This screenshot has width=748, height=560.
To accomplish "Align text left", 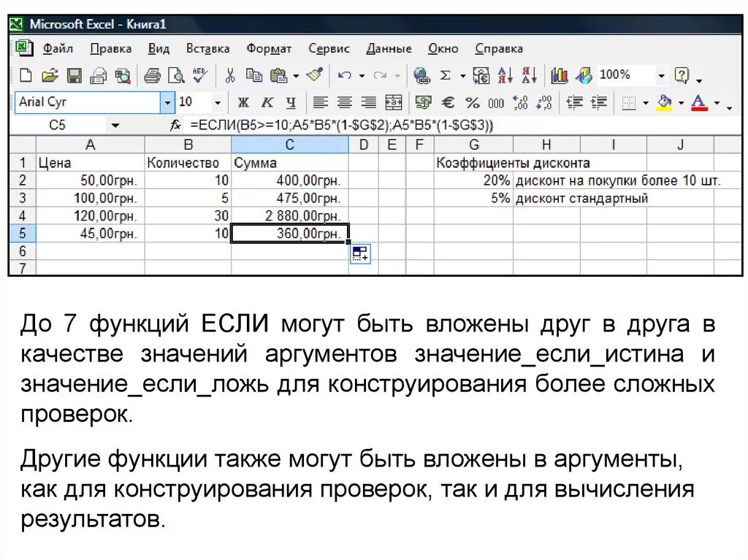I will tap(320, 102).
